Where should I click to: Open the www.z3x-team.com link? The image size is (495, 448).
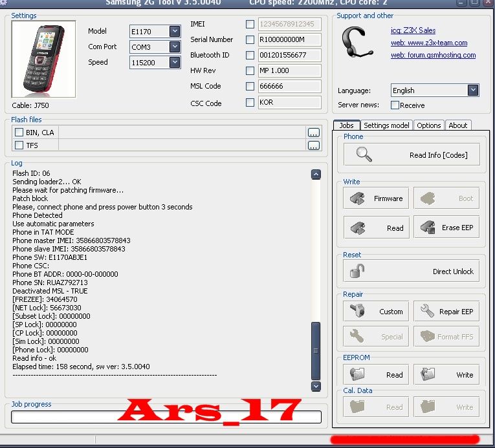click(x=429, y=43)
